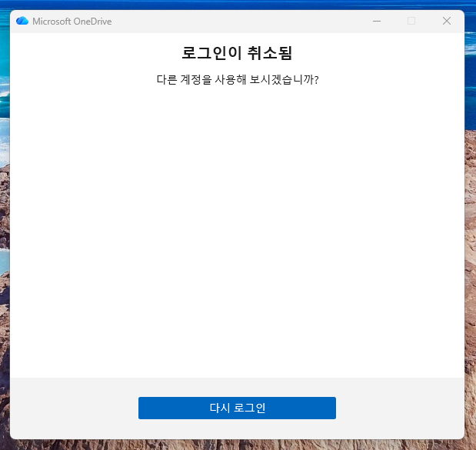Close the Microsoft OneDrive window
Image resolution: width=476 pixels, height=450 pixels.
pyautogui.click(x=447, y=21)
